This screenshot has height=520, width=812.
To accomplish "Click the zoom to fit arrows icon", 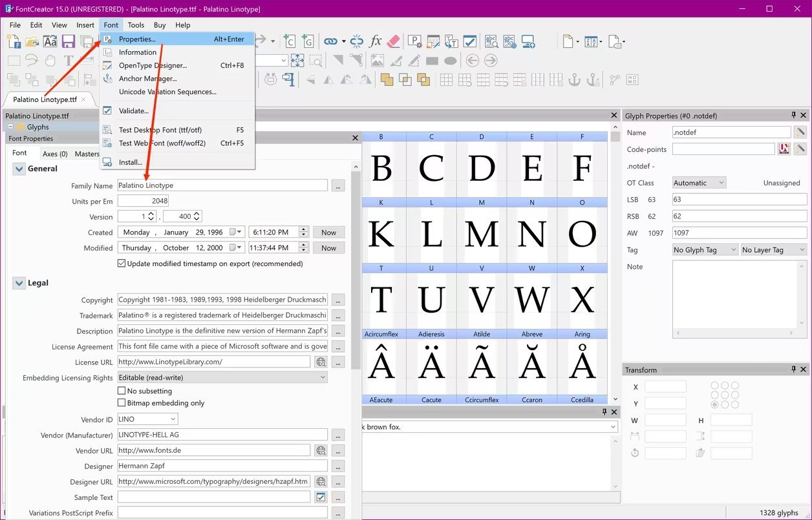I will coord(297,61).
